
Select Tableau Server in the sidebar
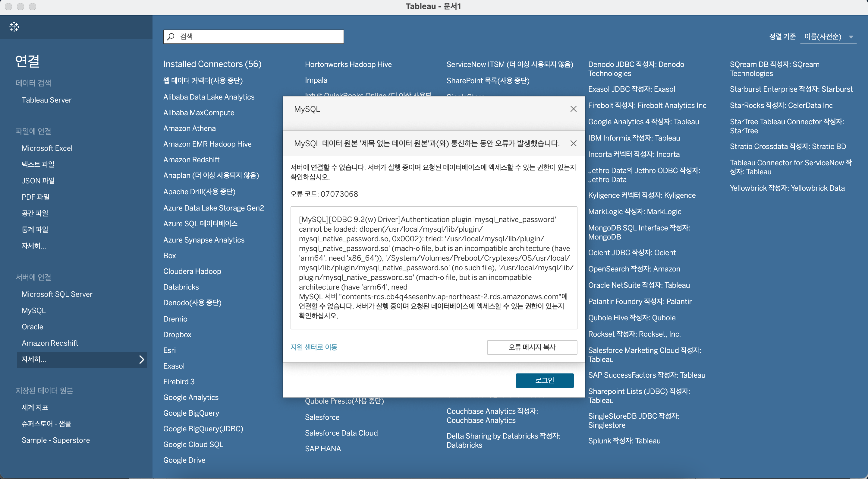(x=46, y=100)
